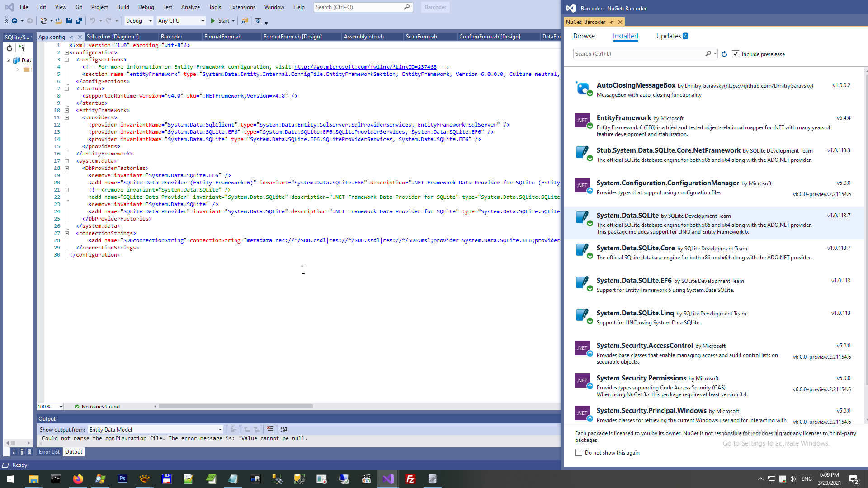Open the Extensions menu
The height and width of the screenshot is (488, 868).
[x=242, y=7]
